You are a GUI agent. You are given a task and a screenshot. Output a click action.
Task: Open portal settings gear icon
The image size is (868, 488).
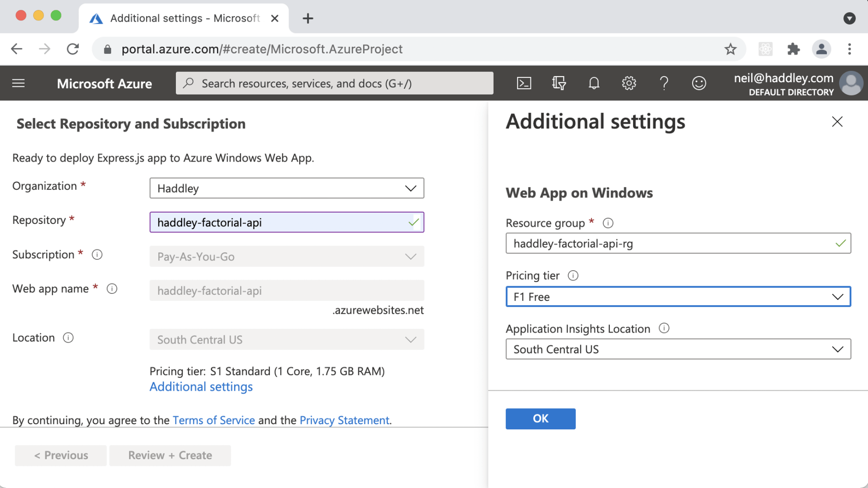click(x=629, y=83)
